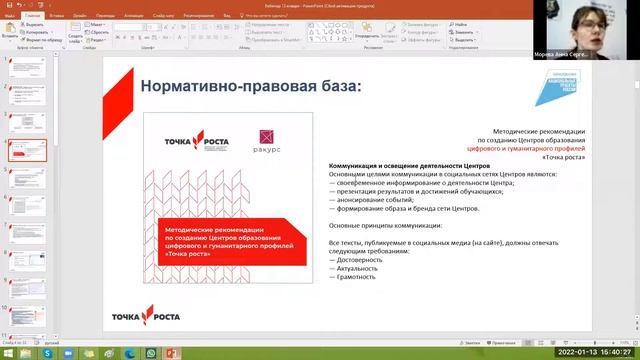Viewport: 640px width, 360px height.
Task: Create a new slide with Создать слайд
Action: point(75,33)
